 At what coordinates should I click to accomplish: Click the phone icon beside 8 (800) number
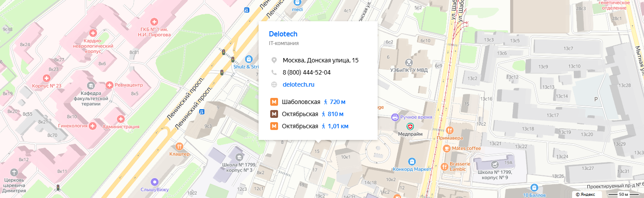pos(274,72)
